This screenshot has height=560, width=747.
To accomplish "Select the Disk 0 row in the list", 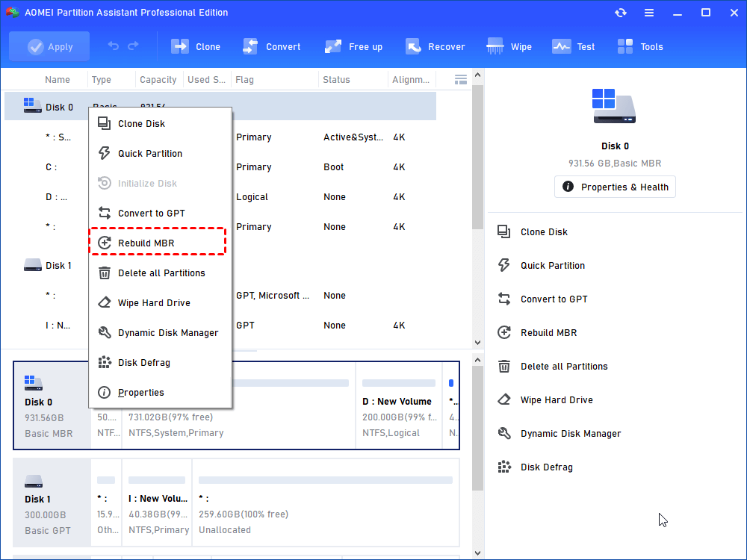I will click(220, 106).
